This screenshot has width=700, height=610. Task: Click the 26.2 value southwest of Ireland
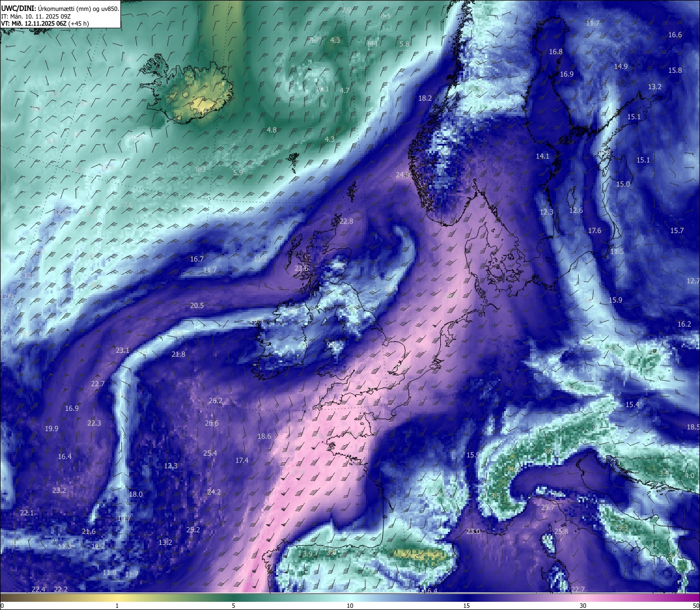coord(215,400)
